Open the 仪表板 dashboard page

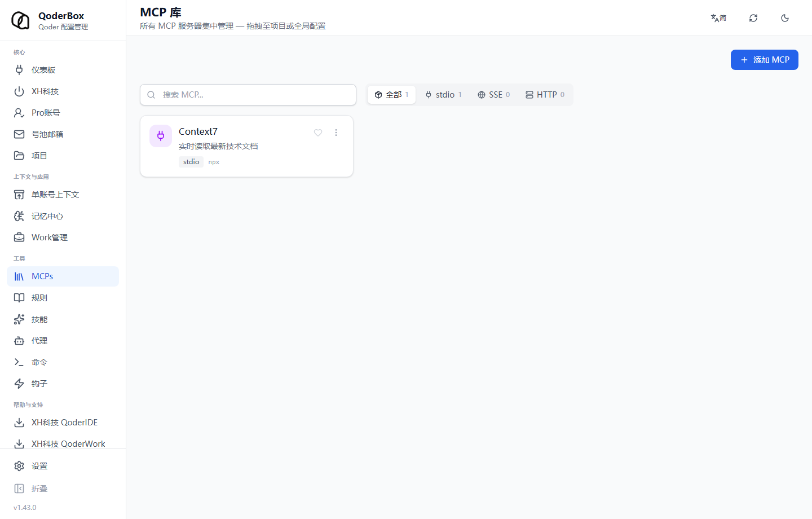coord(63,70)
